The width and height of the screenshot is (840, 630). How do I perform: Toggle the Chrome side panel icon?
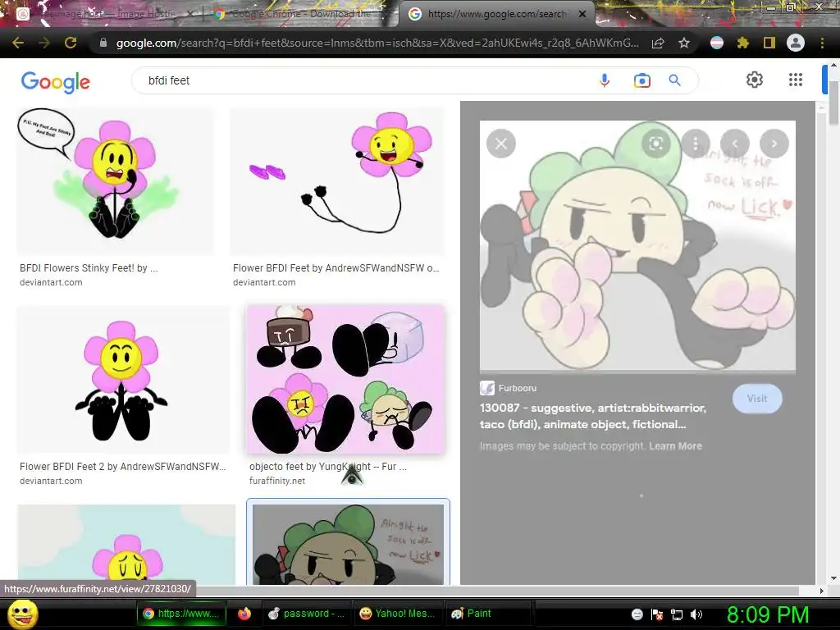coord(769,43)
